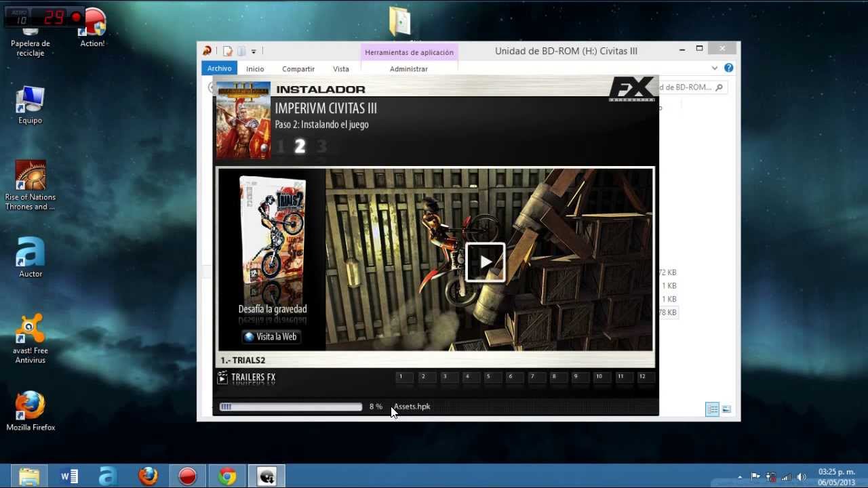This screenshot has width=868, height=488.
Task: Show hidden system tray icons
Action: pos(740,477)
